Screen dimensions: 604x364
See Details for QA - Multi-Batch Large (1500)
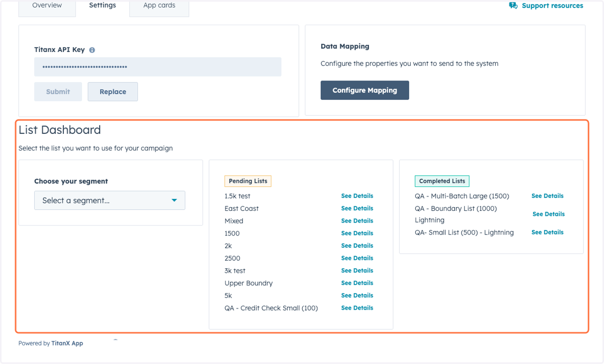(x=548, y=196)
